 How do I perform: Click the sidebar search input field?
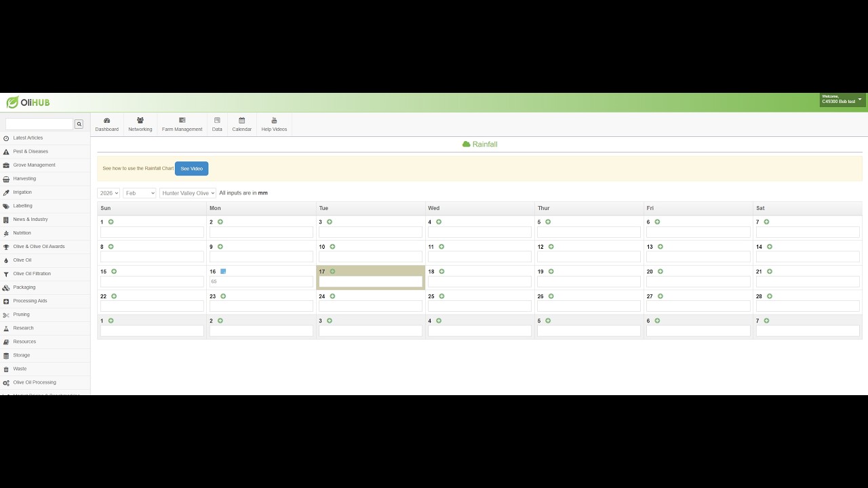(x=39, y=124)
